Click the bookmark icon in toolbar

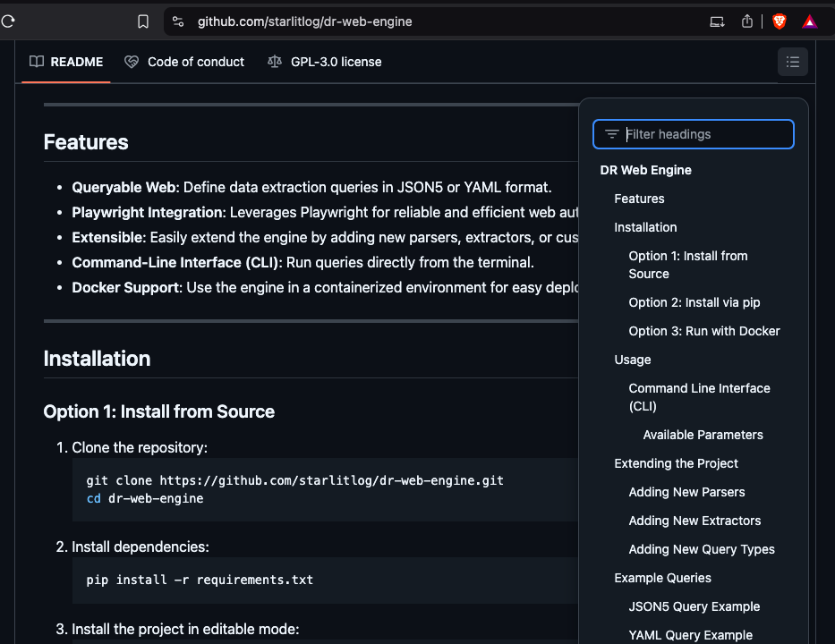(142, 21)
